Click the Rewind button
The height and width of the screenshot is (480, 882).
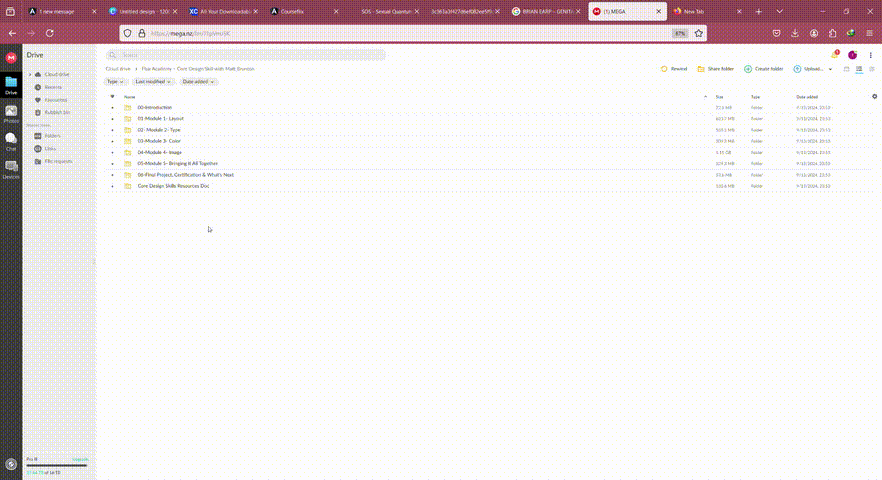click(x=674, y=69)
